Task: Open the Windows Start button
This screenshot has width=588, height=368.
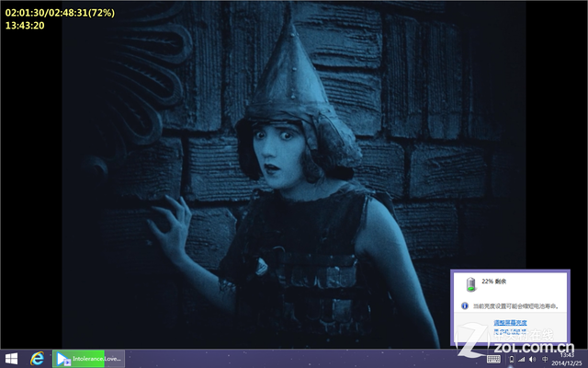Action: point(11,359)
